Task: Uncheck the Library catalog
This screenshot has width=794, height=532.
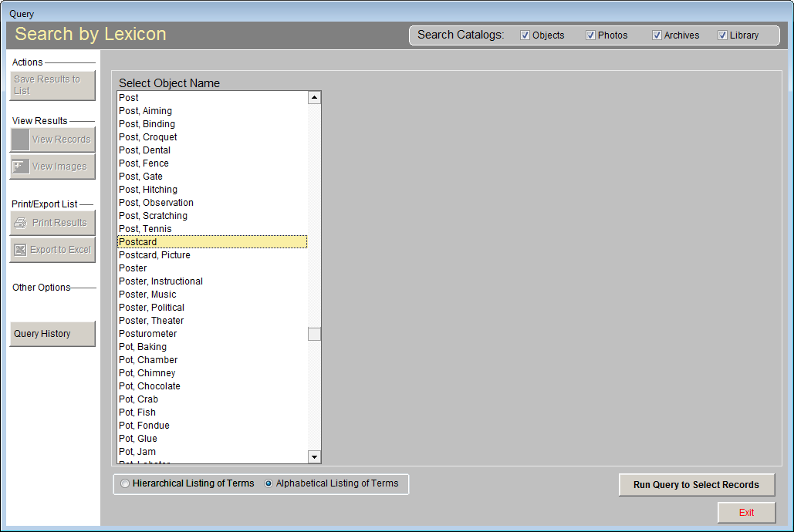Action: point(723,35)
